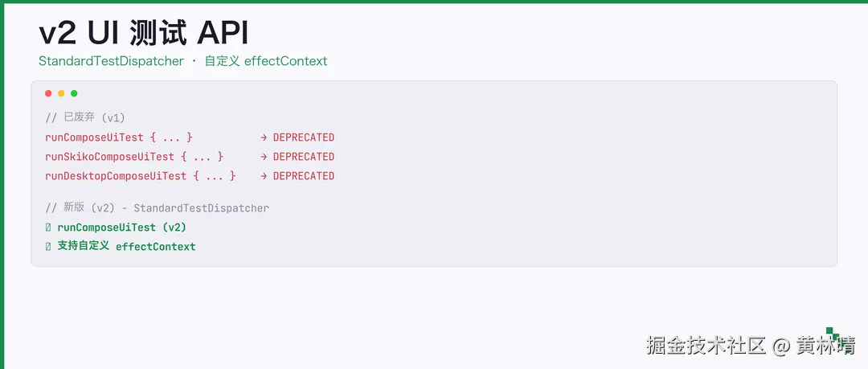Click the runDesktopComposeUiTest code line
868x369 pixels.
(x=141, y=176)
